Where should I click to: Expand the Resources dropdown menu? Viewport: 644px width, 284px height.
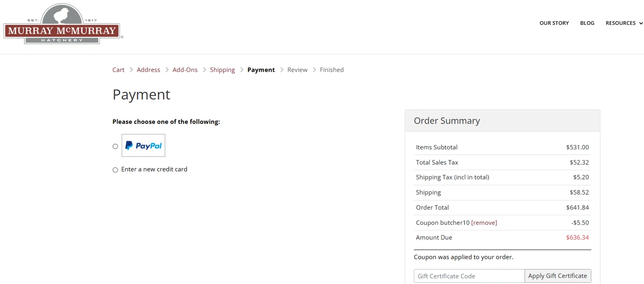coord(624,23)
